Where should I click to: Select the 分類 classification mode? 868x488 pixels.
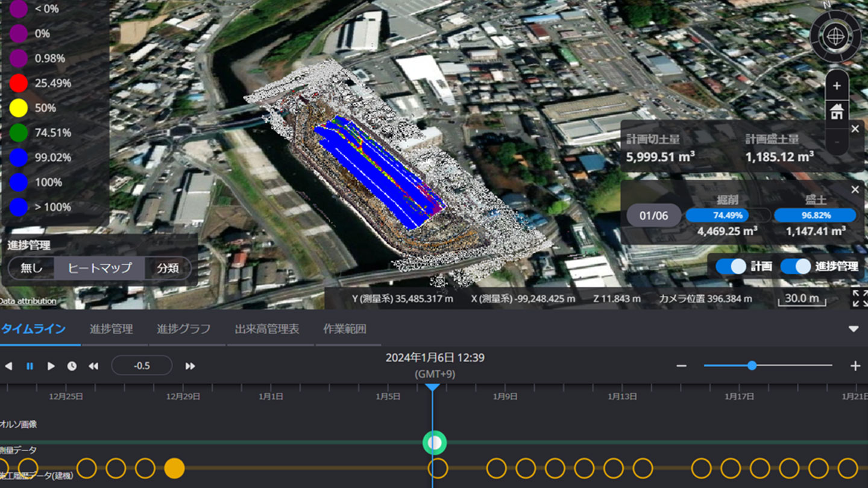168,268
